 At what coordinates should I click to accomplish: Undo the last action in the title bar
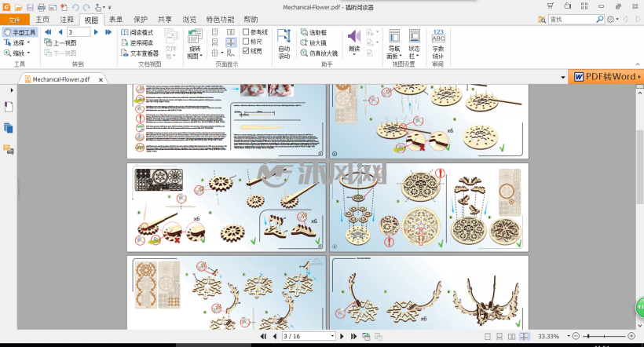click(75, 7)
